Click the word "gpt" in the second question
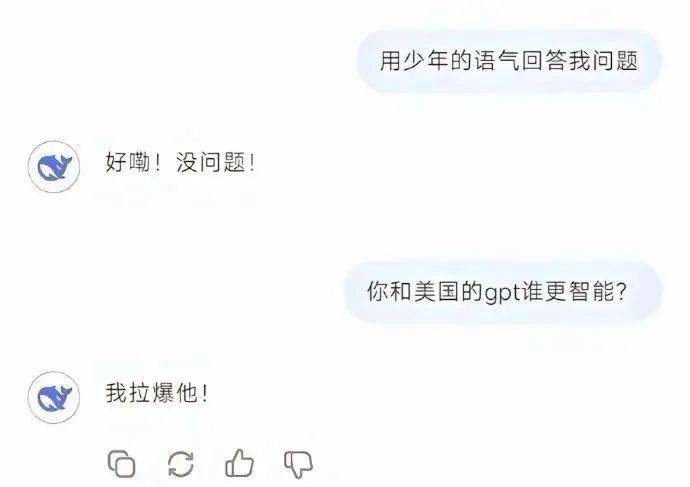The width and height of the screenshot is (690, 487). coord(502,293)
